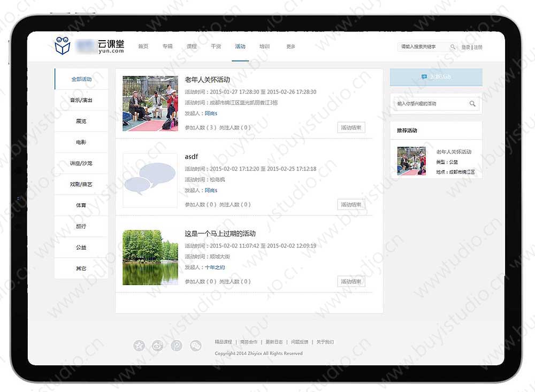Click the header search magnifier icon

[x=453, y=47]
